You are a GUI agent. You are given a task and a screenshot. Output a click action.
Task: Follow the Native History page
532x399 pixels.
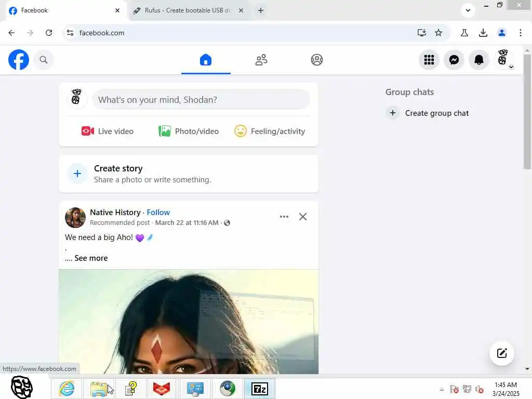158,212
